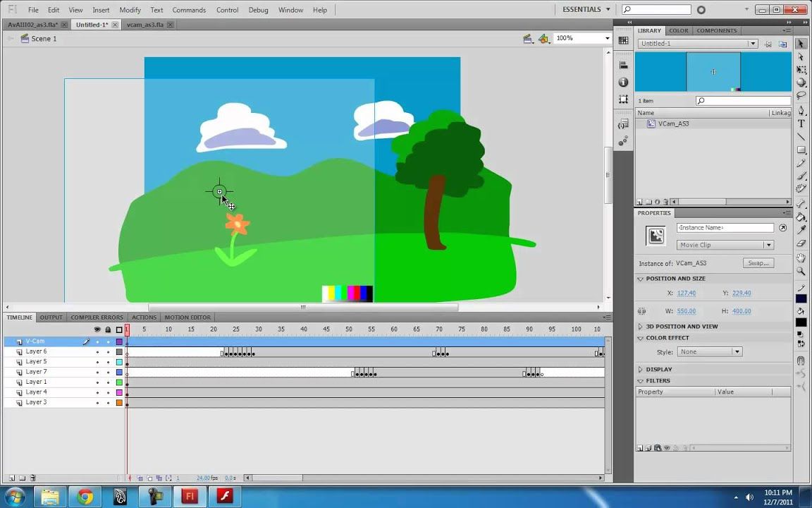Select the Subselection (white arrow) tool
Screen dimensions: 812x508
click(x=801, y=57)
